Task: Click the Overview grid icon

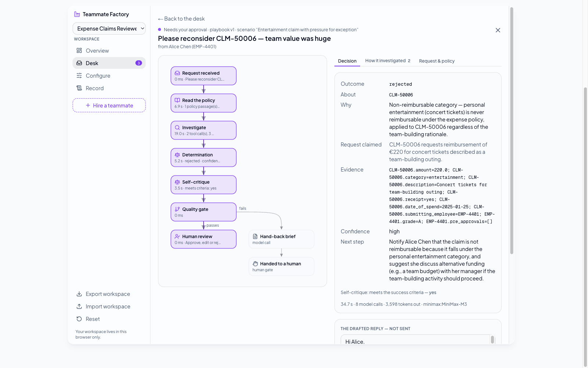Action: point(79,51)
